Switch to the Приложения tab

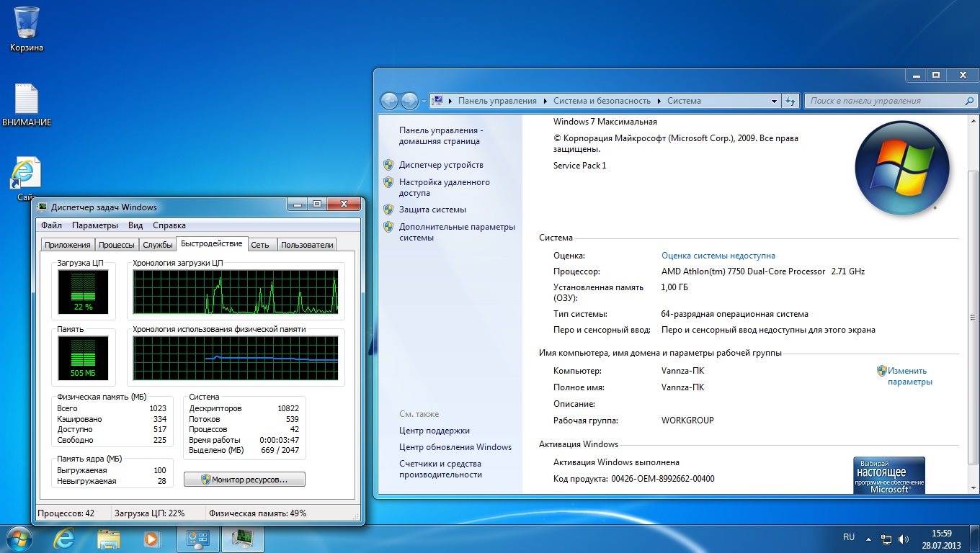pyautogui.click(x=68, y=245)
